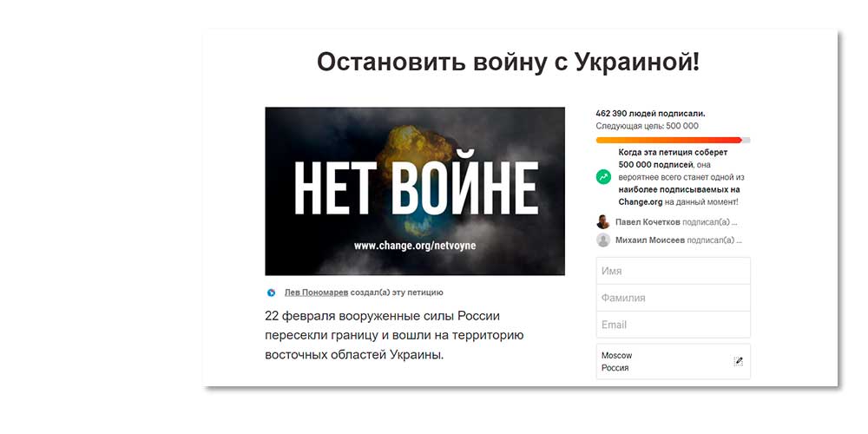868x434 pixels.
Task: Click the green trending arrow icon
Action: point(603,176)
